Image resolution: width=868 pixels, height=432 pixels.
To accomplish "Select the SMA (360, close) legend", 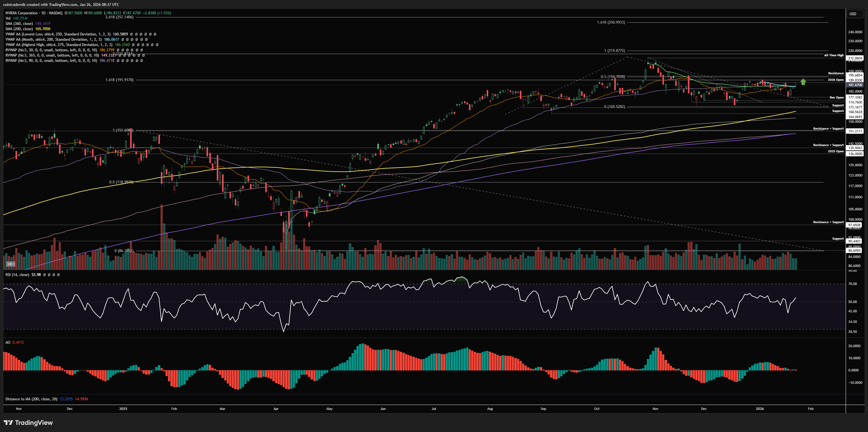I will 19,24.
